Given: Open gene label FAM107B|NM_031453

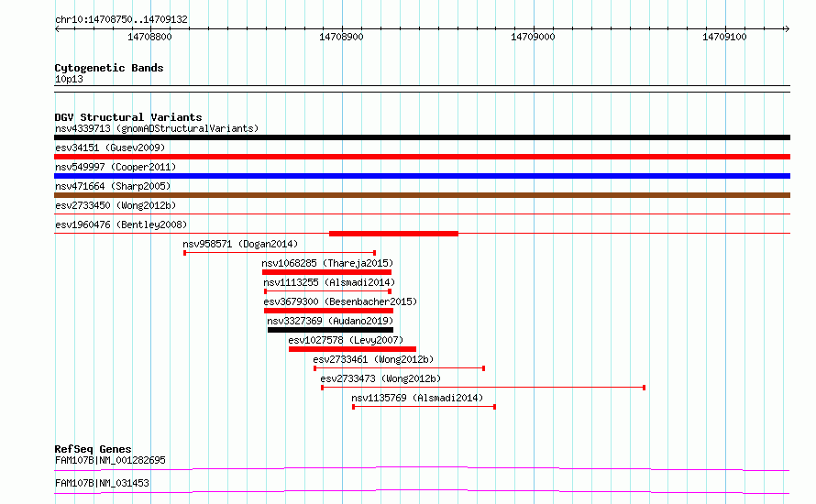Looking at the screenshot, I should (x=102, y=483).
